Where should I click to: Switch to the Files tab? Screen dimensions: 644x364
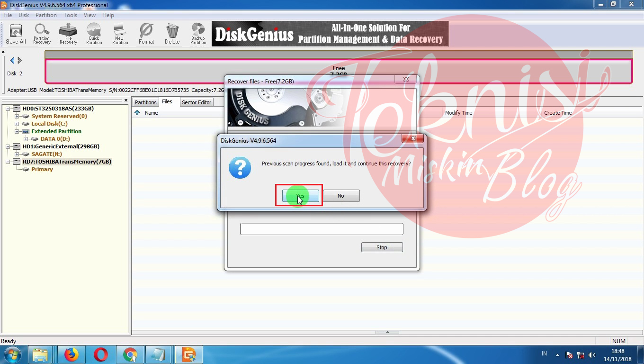pyautogui.click(x=167, y=101)
